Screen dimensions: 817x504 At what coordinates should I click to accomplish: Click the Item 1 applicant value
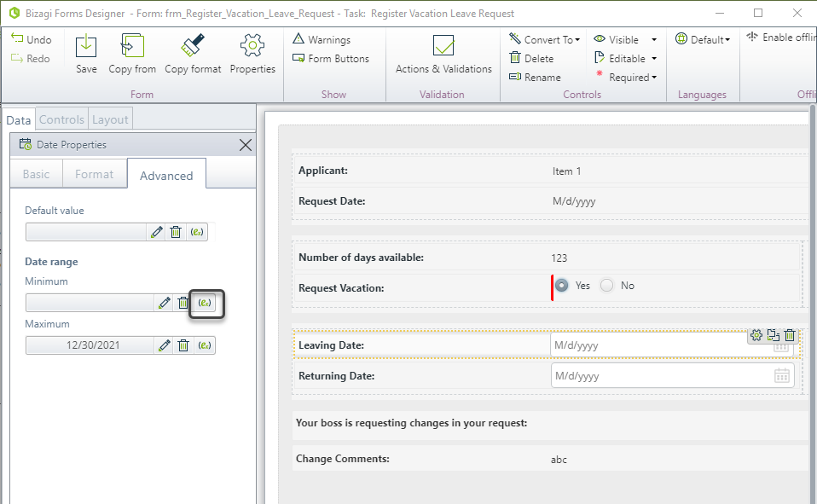566,171
